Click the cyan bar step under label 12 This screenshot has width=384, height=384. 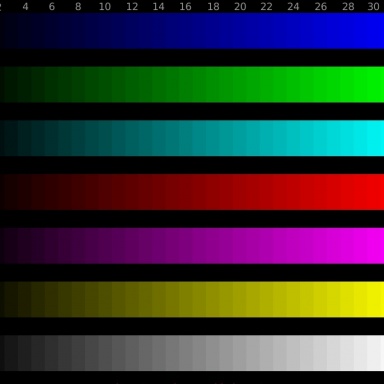(x=132, y=138)
